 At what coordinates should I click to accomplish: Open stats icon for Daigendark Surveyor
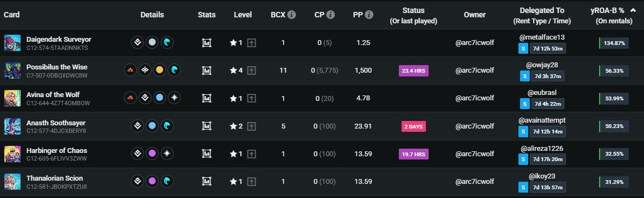coord(207,42)
